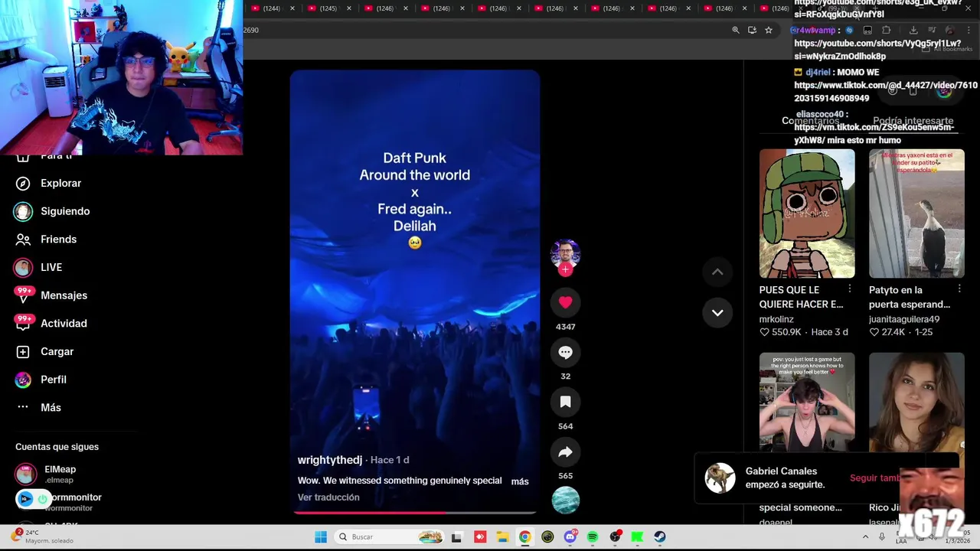Open the video comments bubble icon
The width and height of the screenshot is (980, 551).
(x=565, y=352)
